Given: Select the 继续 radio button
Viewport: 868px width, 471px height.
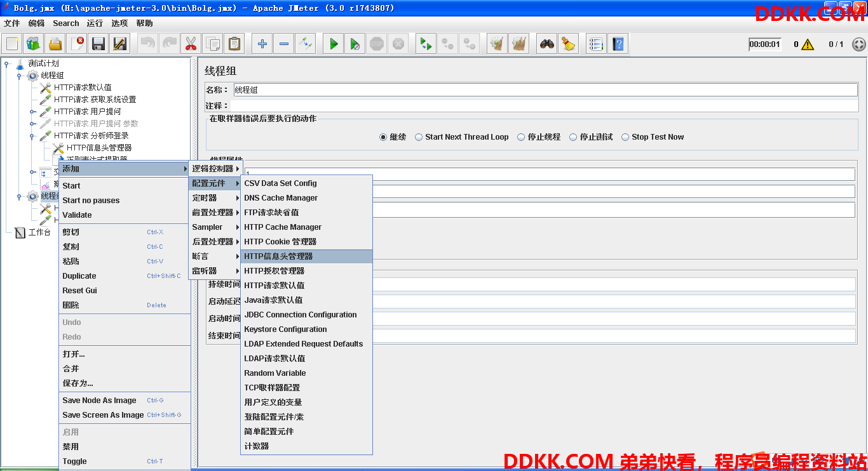Looking at the screenshot, I should (383, 137).
